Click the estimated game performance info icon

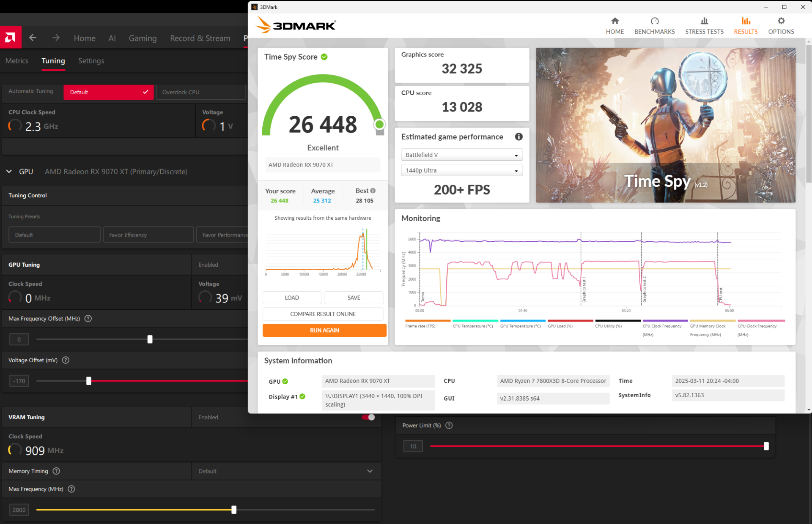pos(518,136)
